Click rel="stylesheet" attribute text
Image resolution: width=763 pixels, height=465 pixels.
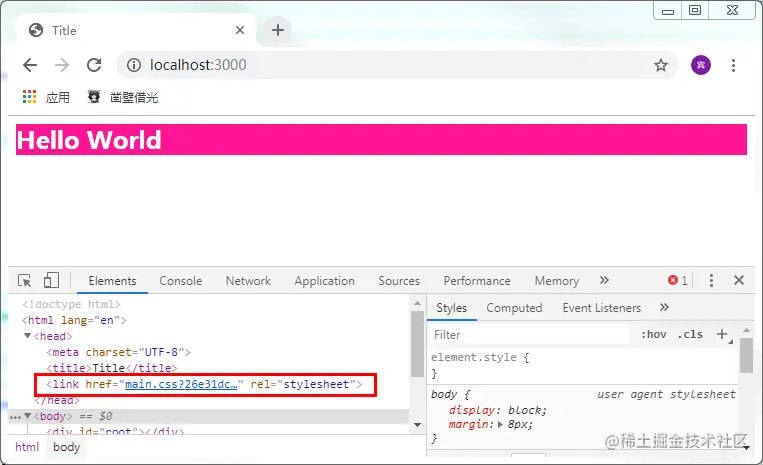click(303, 384)
